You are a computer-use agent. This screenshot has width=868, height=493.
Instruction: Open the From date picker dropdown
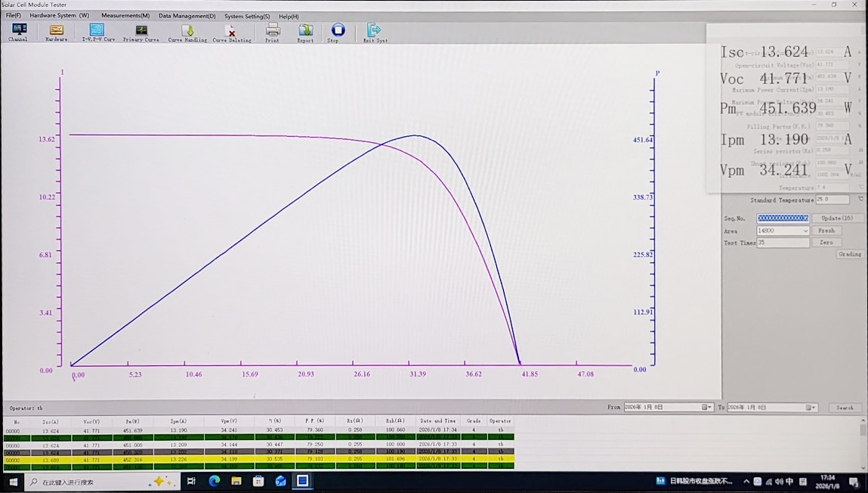point(707,408)
